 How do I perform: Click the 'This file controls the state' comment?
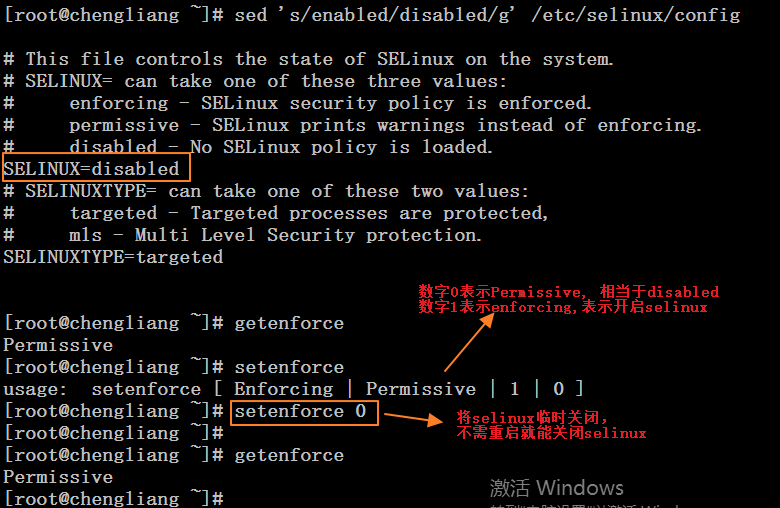308,59
